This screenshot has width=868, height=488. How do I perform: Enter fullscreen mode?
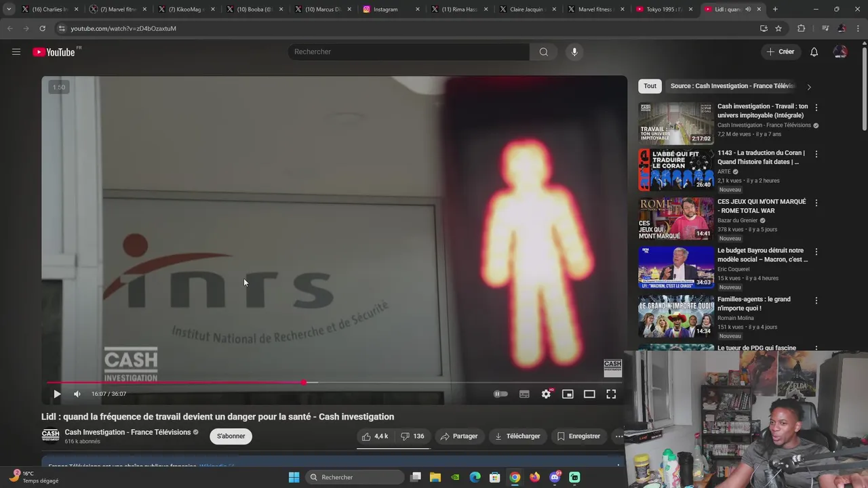pyautogui.click(x=611, y=394)
